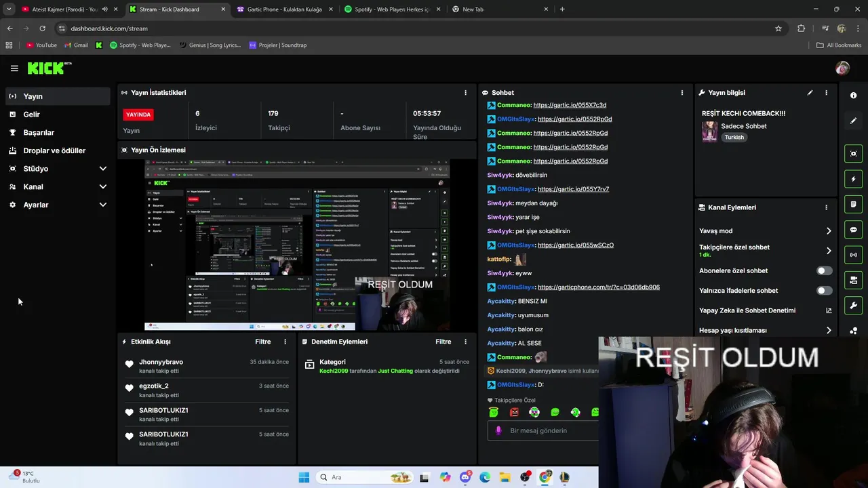Toggle the wrench stream info widget in right rail
The height and width of the screenshot is (488, 868).
[853, 305]
